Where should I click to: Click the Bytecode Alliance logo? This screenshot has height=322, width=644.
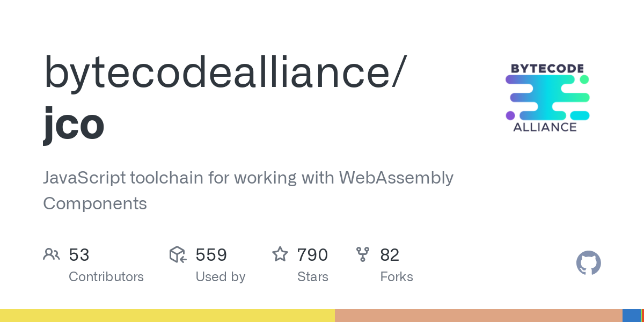tap(547, 98)
